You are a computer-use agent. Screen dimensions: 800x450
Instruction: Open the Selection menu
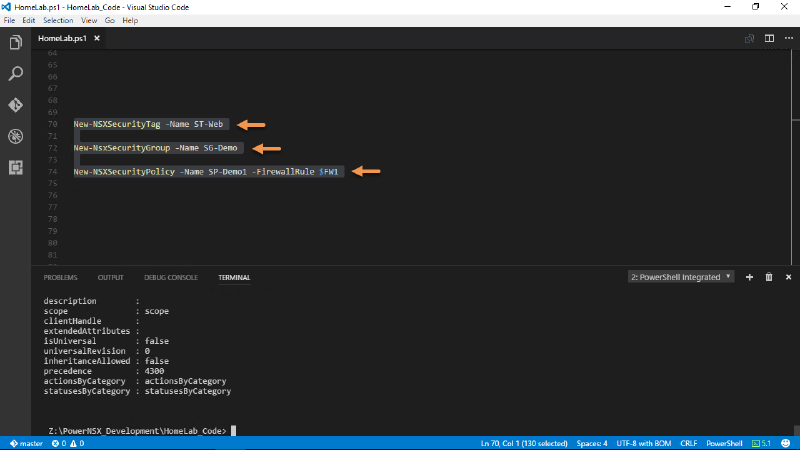[58, 20]
